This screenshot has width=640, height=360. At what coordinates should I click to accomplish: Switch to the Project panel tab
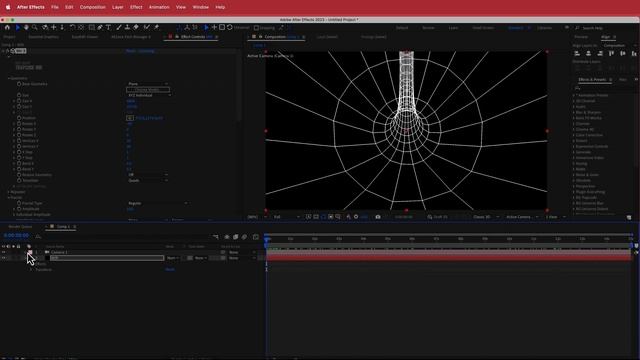point(9,37)
